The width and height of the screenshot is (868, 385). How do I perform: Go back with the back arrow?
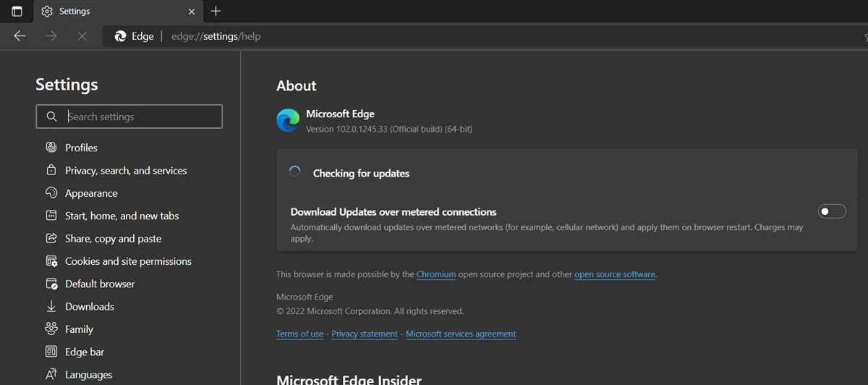pyautogui.click(x=20, y=36)
